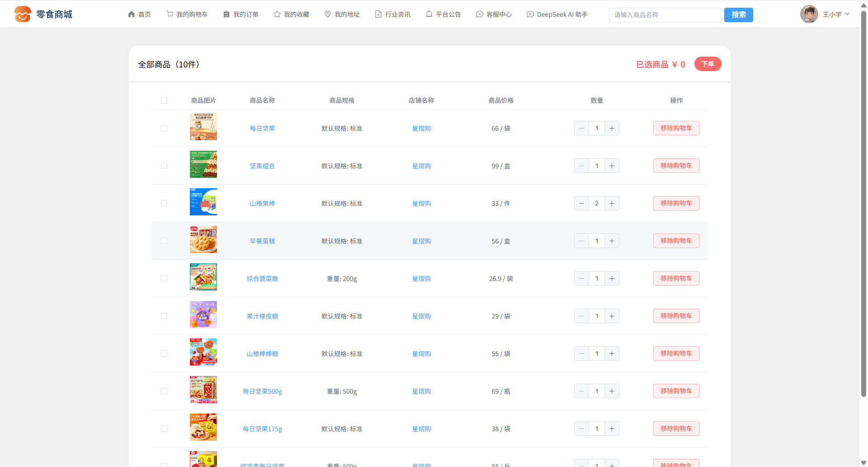
Task: Select the 综合蔬菜脆 row checkbox
Action: pos(164,278)
